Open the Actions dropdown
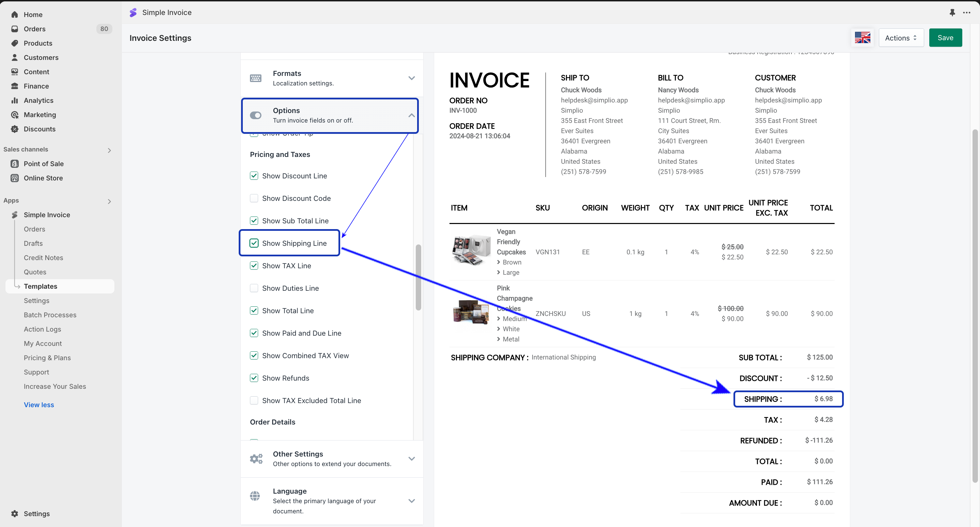 coord(901,38)
